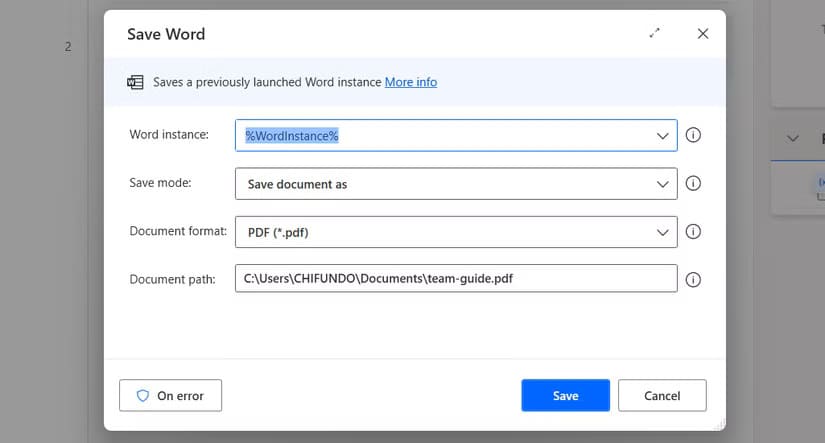The height and width of the screenshot is (443, 825).
Task: Collapse the chevron in the background right panel
Action: pyautogui.click(x=792, y=138)
